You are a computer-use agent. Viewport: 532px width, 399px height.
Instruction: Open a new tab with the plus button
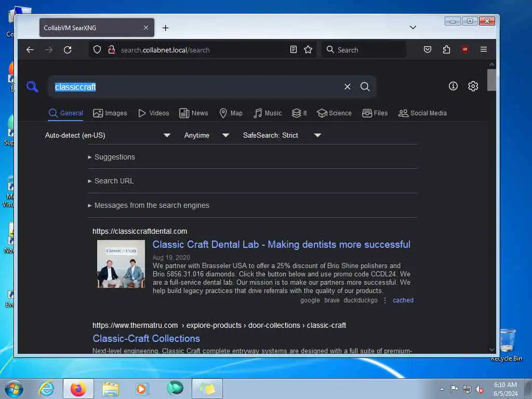(x=165, y=28)
